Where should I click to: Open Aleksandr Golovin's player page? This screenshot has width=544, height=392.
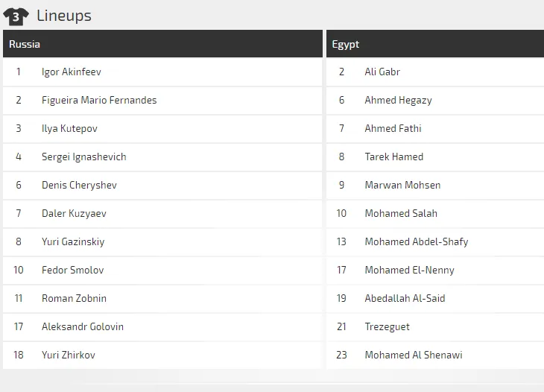point(83,326)
